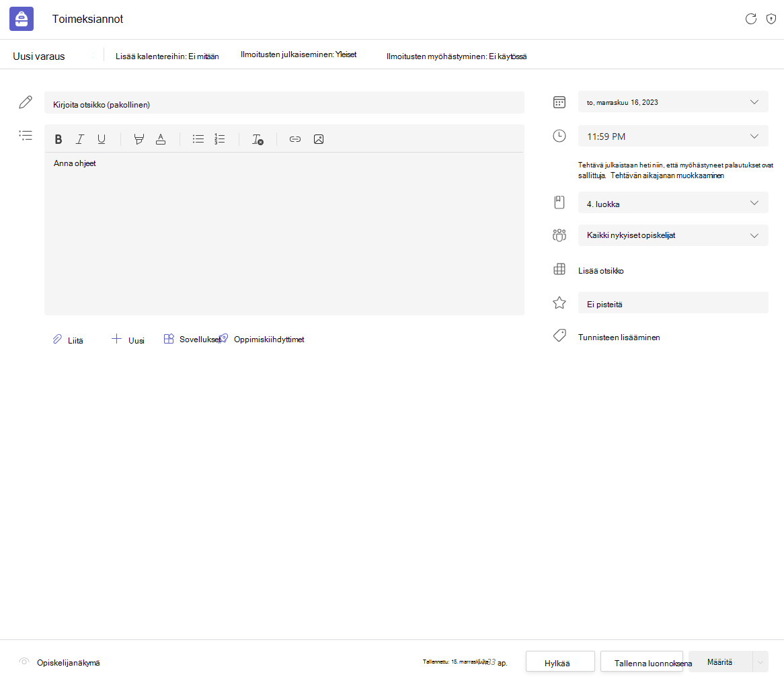Image resolution: width=784 pixels, height=677 pixels.
Task: Toggle bold formatting in instructions editor
Action: [x=58, y=139]
